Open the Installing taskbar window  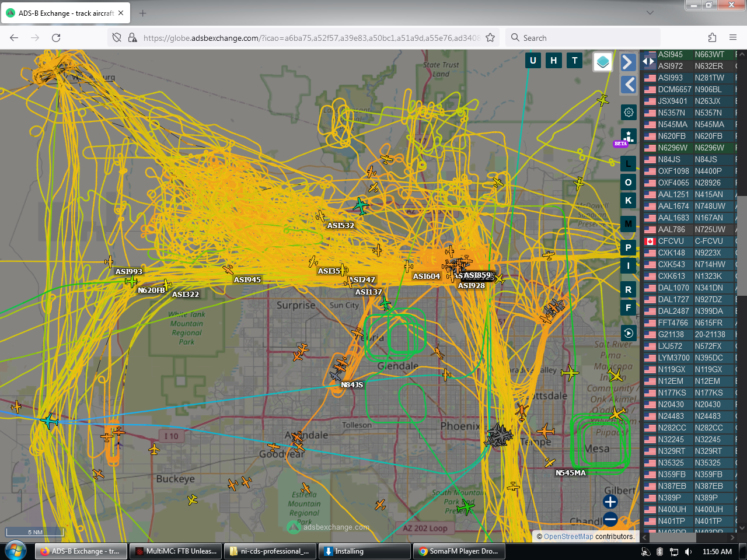365,551
